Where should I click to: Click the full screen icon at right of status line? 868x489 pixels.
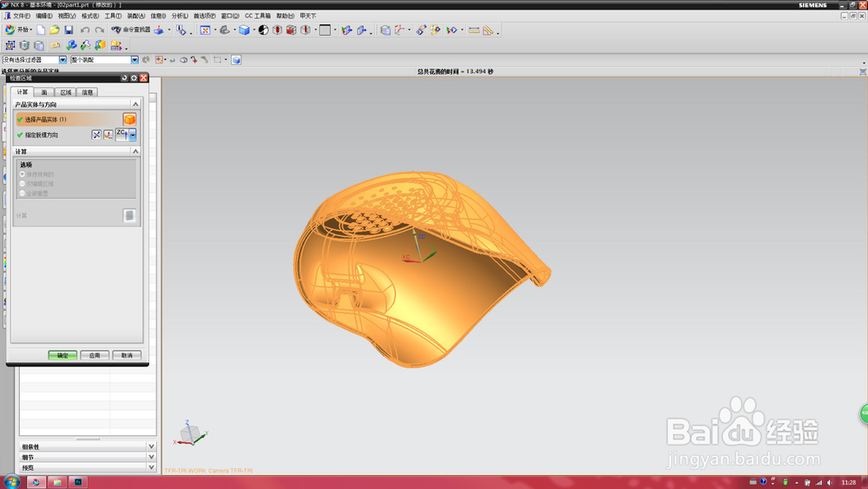[863, 71]
